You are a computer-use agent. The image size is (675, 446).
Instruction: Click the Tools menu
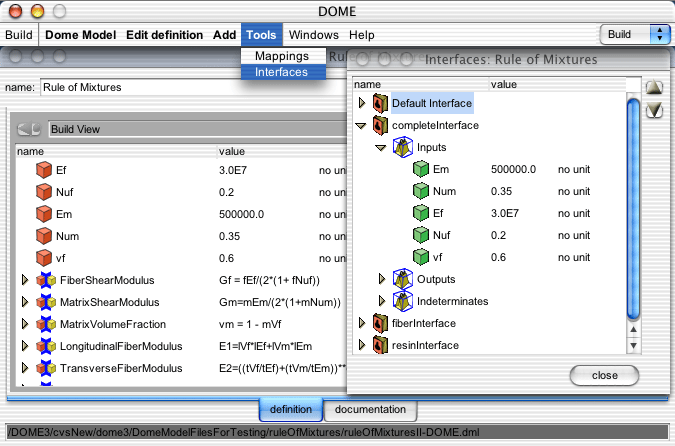click(261, 35)
